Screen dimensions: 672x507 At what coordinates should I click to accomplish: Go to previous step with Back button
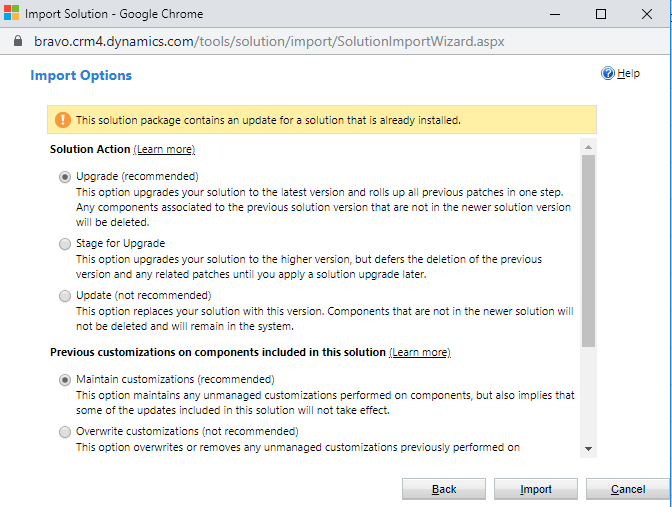(444, 489)
